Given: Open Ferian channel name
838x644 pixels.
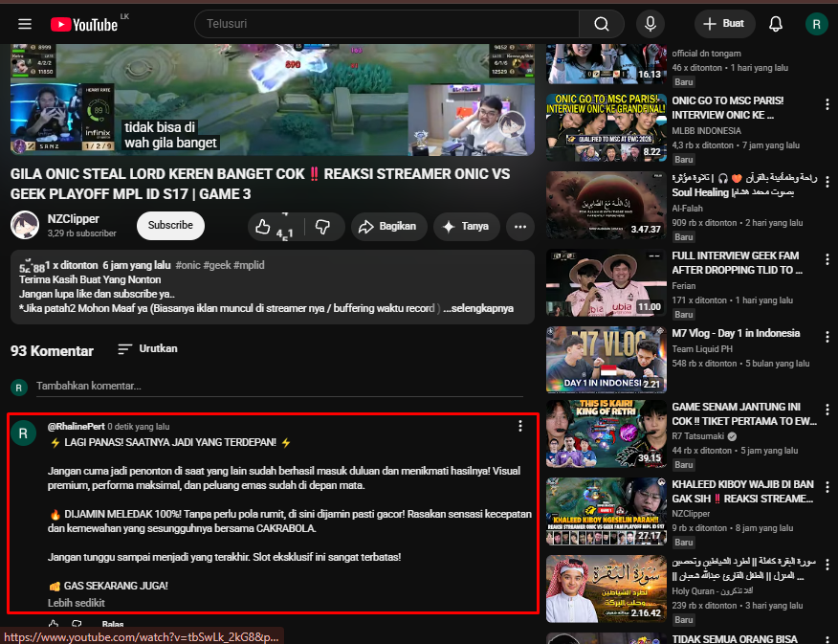Looking at the screenshot, I should click(684, 286).
